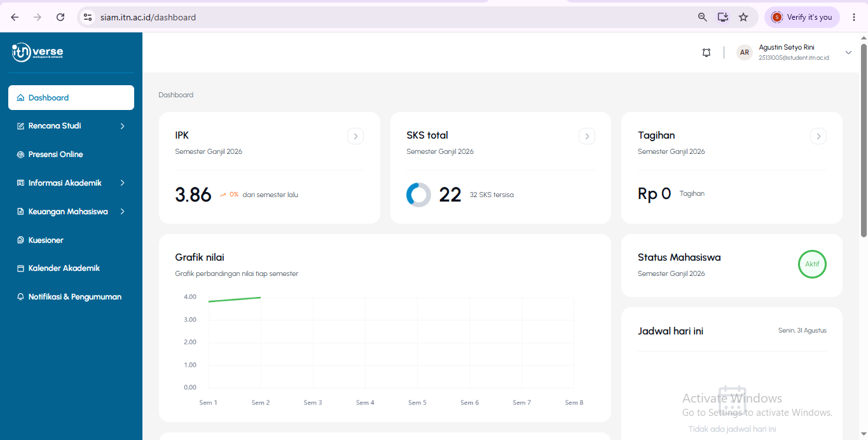Open IPK card details arrow

355,136
